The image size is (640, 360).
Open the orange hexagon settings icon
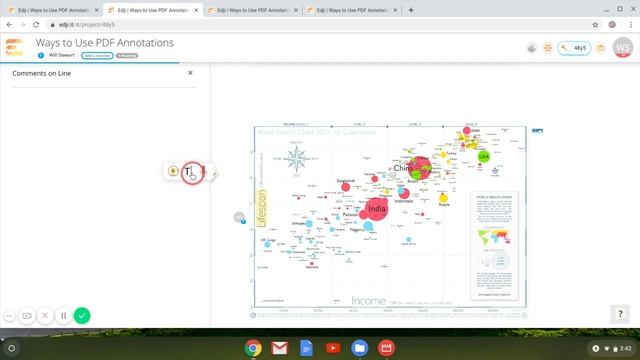548,48
